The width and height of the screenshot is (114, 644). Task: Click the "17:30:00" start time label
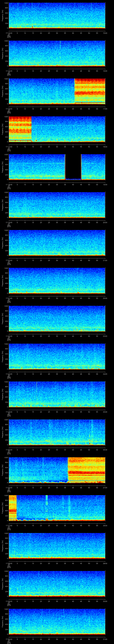point(9,639)
